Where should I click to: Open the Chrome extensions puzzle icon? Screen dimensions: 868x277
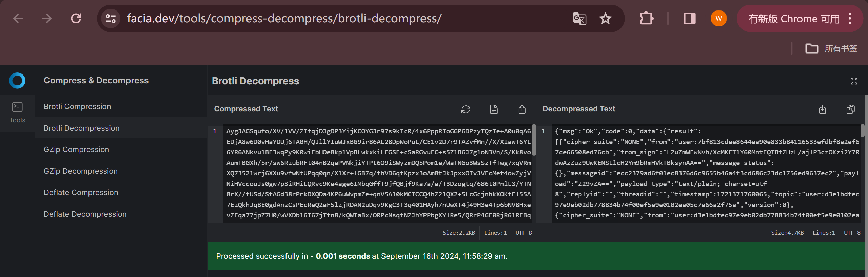646,18
